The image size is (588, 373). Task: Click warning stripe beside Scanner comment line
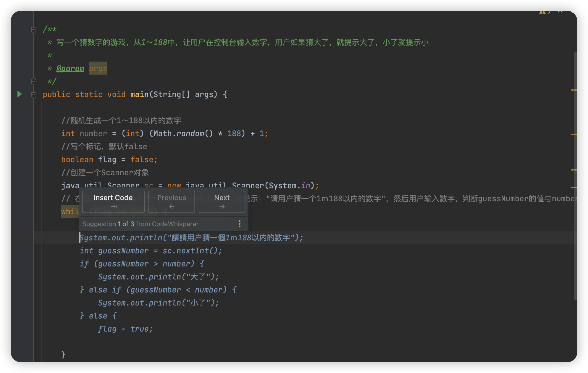click(574, 170)
